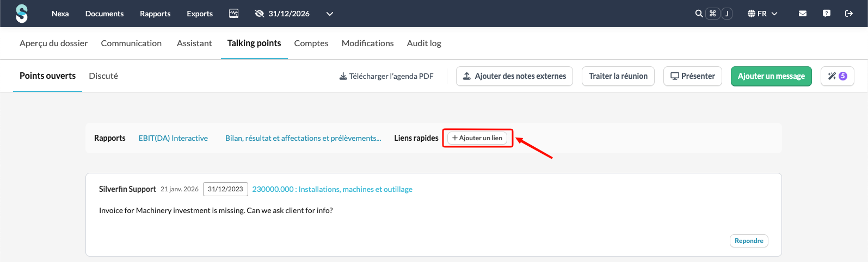Open the FR language dropdown

(763, 14)
